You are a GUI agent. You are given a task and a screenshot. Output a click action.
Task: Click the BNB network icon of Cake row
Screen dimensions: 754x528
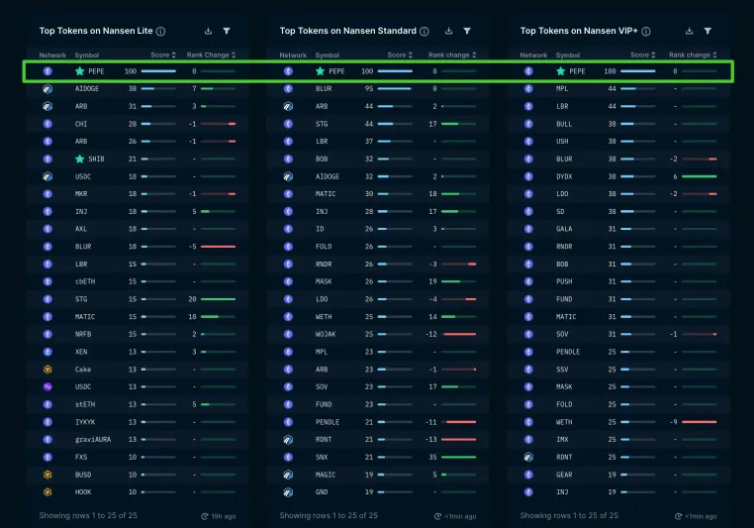click(48, 369)
